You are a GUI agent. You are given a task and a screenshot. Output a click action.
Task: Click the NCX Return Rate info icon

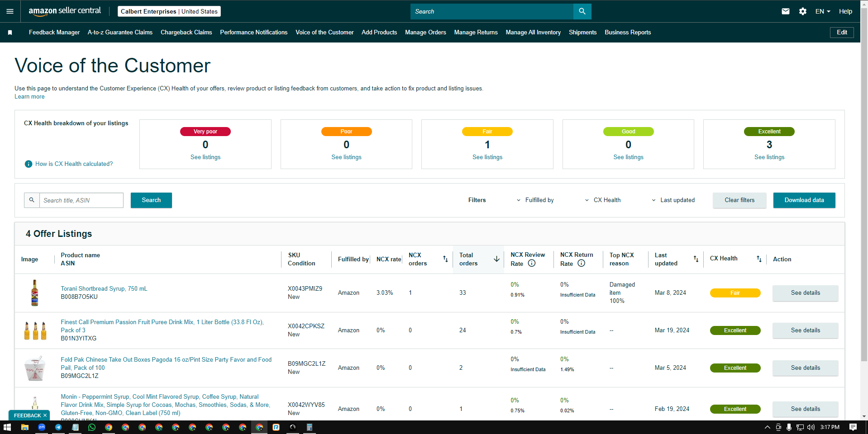582,263
